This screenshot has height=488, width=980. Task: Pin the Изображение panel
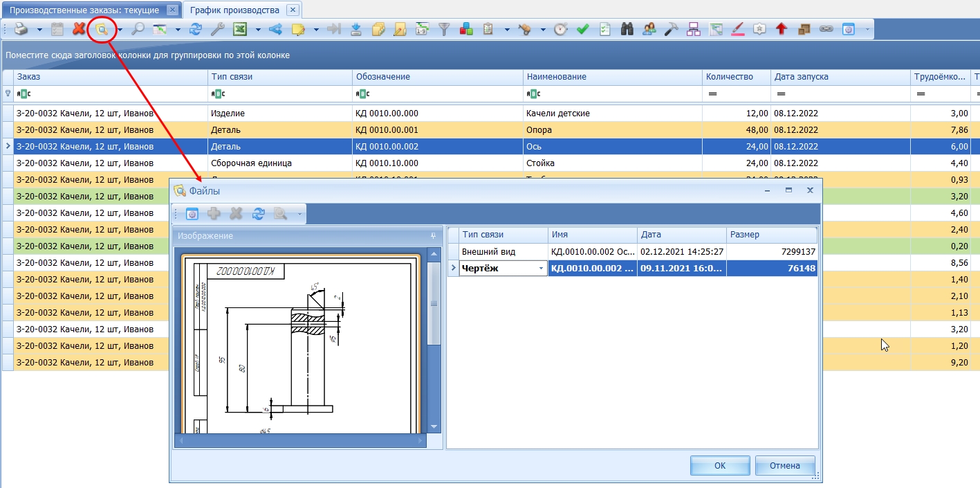pos(434,235)
